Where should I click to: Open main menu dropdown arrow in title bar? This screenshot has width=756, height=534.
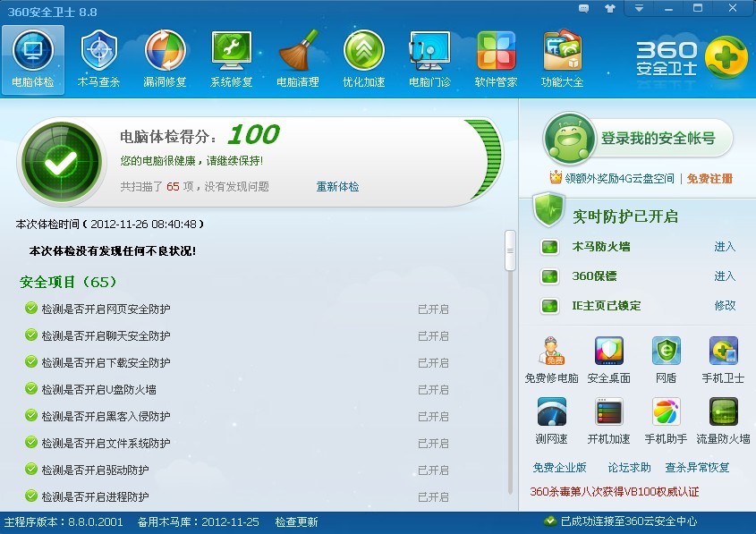click(639, 8)
